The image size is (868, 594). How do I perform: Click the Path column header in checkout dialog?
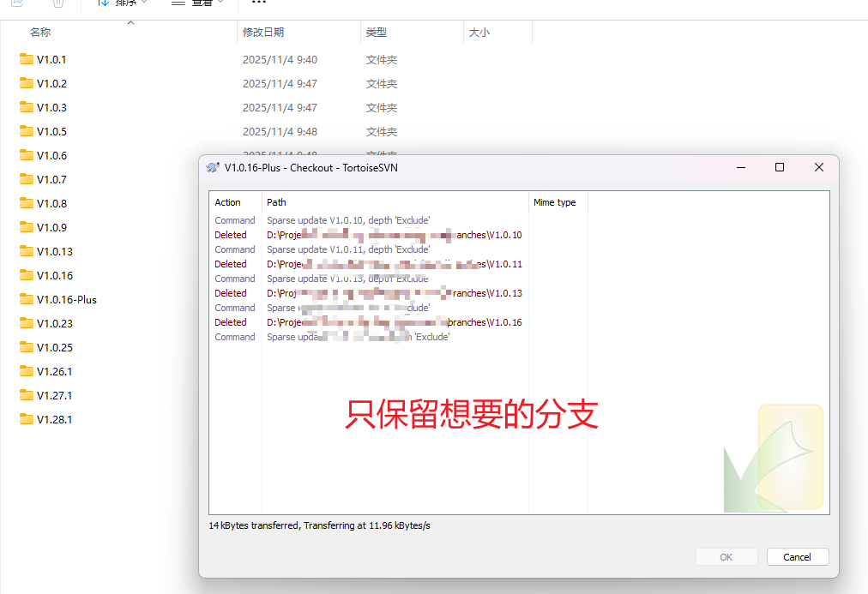[x=276, y=202]
